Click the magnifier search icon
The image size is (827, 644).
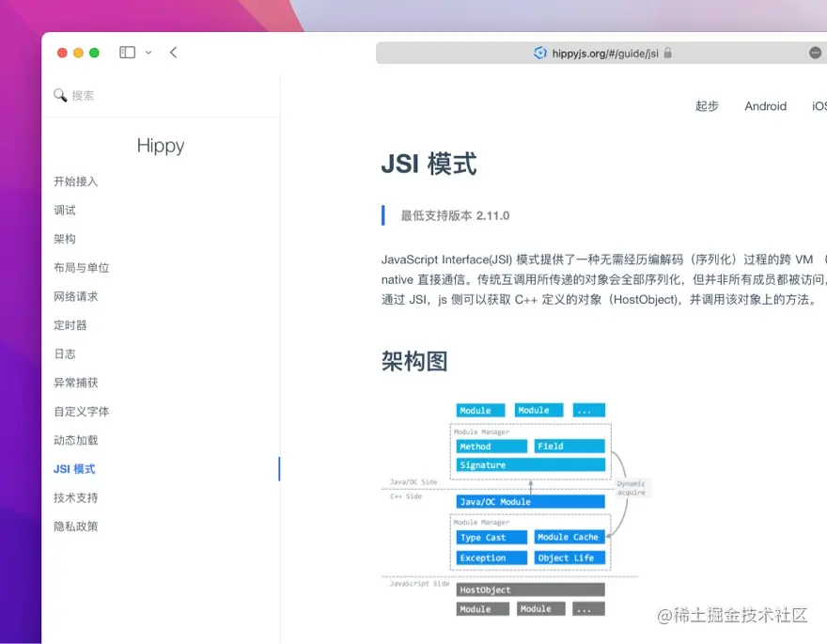click(60, 95)
